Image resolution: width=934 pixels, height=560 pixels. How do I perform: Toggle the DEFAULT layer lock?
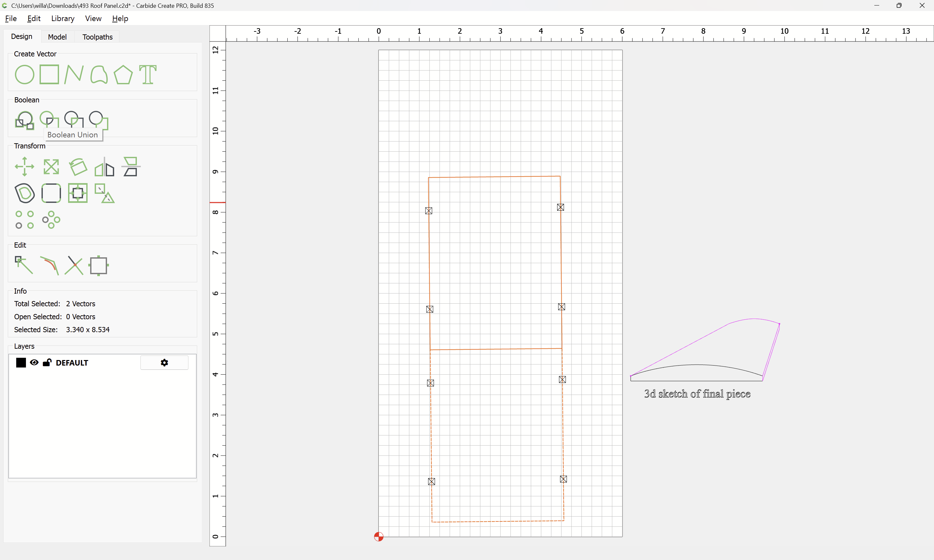47,363
